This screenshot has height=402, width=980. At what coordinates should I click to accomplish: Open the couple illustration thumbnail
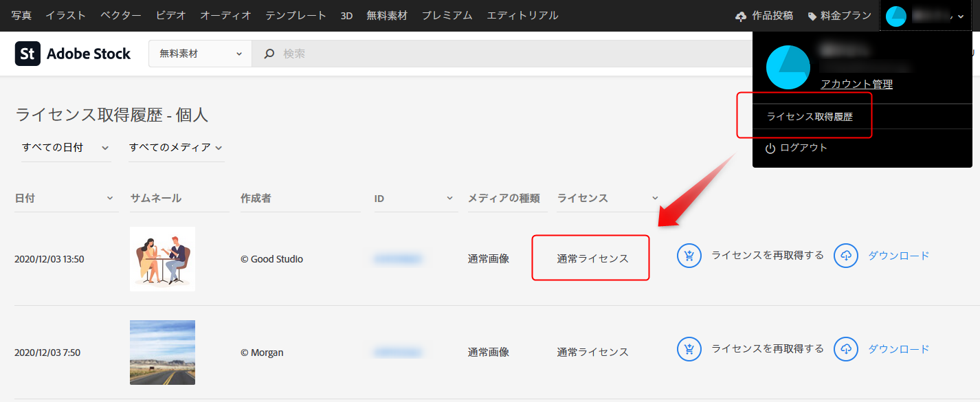tap(162, 259)
